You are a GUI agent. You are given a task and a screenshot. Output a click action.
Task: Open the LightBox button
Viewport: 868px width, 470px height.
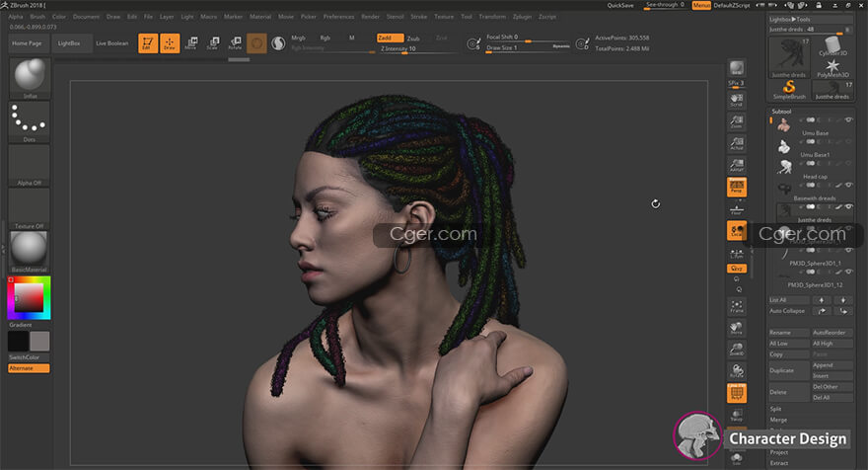69,43
